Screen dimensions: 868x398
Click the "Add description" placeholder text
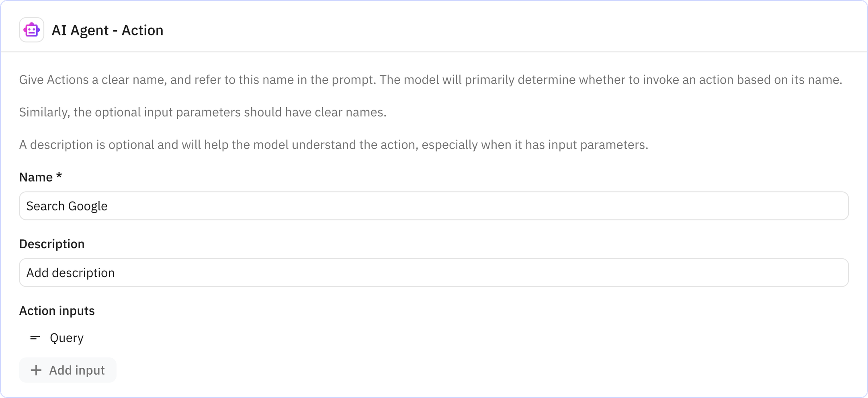click(x=71, y=273)
